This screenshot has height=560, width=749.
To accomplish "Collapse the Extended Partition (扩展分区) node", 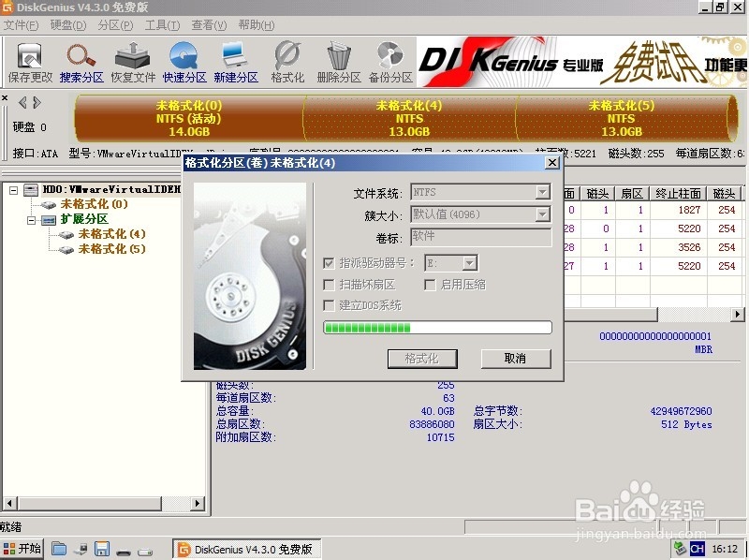I will pos(32,220).
